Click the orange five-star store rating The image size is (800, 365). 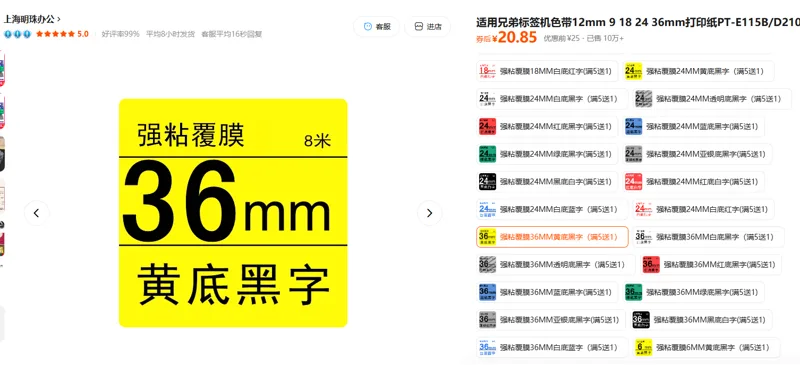(62, 34)
